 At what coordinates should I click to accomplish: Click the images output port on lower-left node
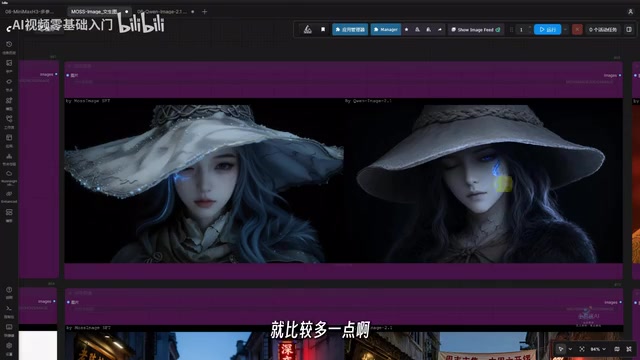pyautogui.click(x=54, y=302)
